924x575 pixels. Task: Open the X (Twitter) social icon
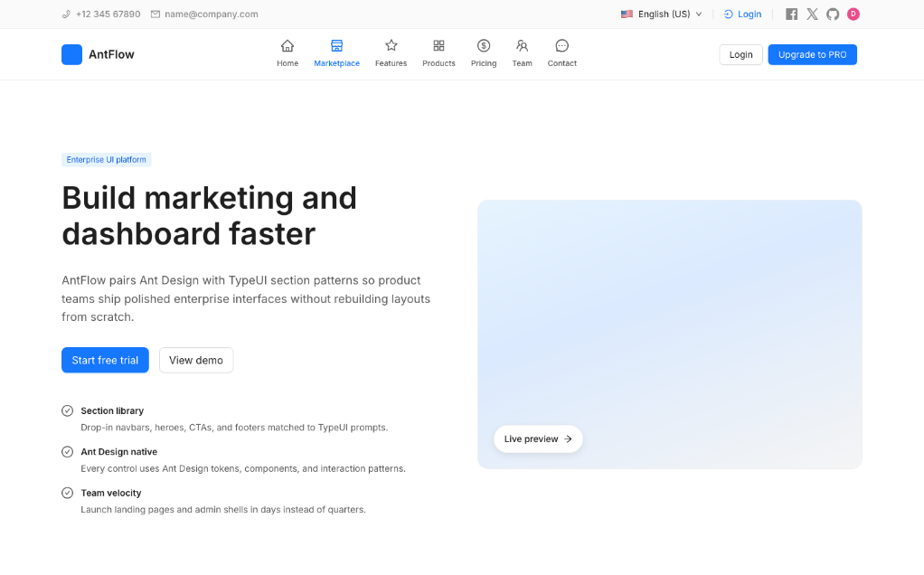coord(812,14)
